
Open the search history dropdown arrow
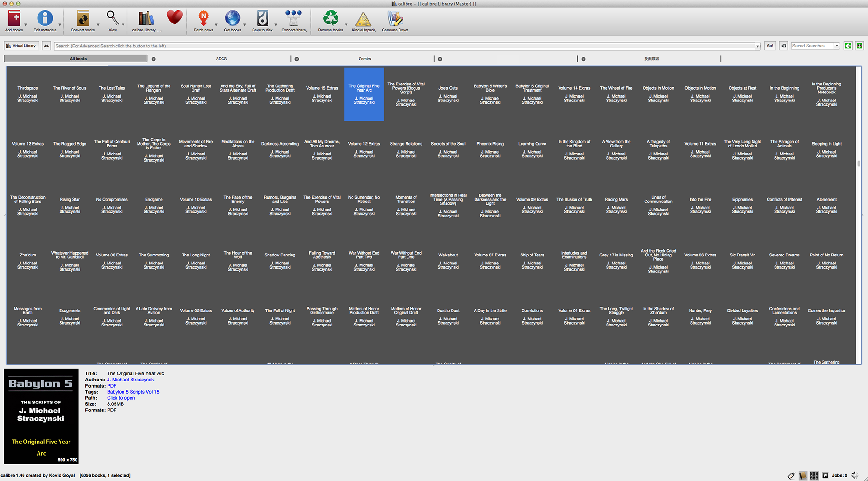click(757, 46)
